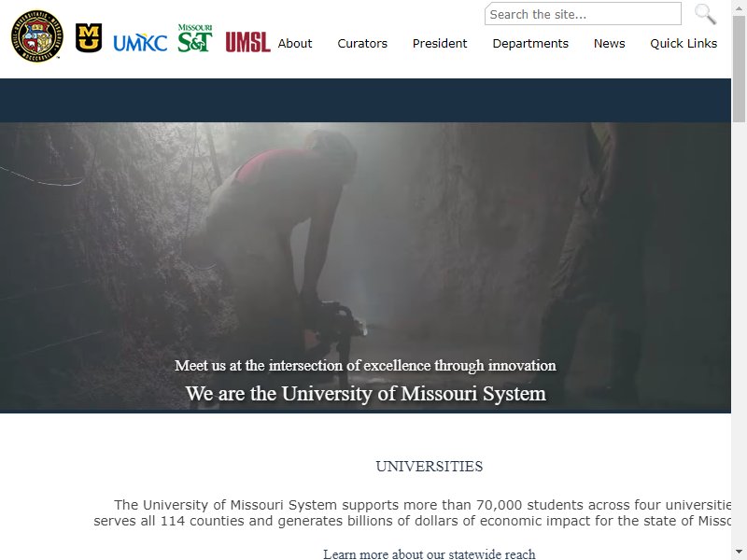Open the Missouri S&T logo
Viewport: 747px width, 560px height.
pos(195,38)
